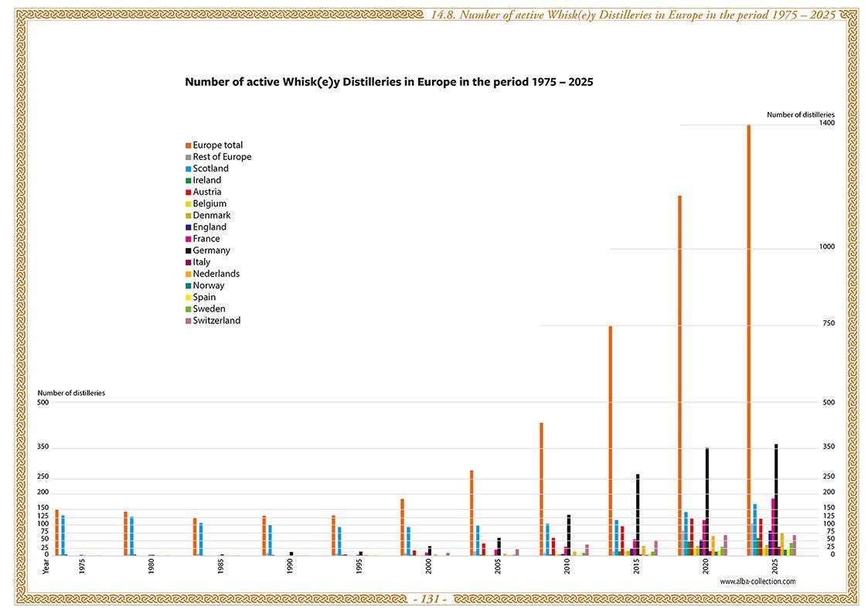Toggle the Belgium series in the legend
The height and width of the screenshot is (614, 868).
coord(188,203)
